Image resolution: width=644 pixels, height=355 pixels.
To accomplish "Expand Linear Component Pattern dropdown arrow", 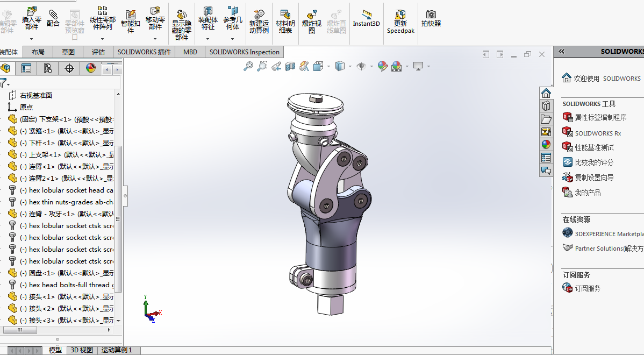I will (102, 39).
